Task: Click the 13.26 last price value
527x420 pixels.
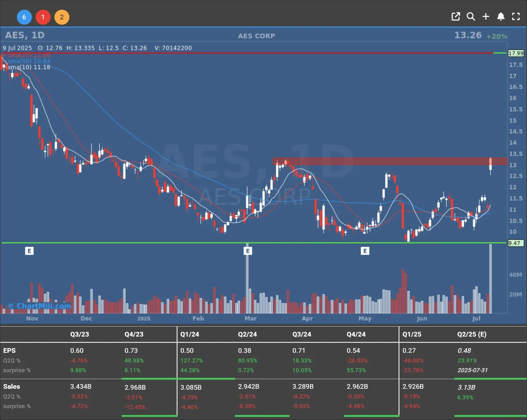Action: click(468, 35)
